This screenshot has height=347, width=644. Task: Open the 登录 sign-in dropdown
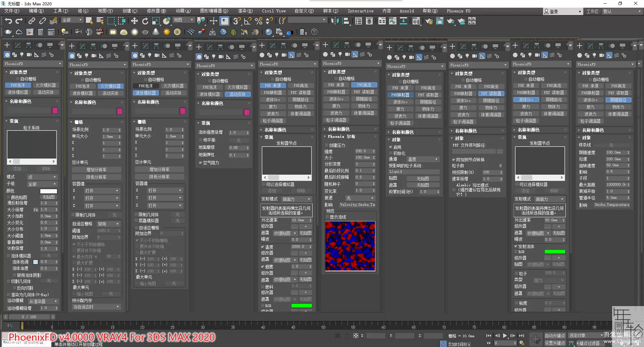click(562, 11)
